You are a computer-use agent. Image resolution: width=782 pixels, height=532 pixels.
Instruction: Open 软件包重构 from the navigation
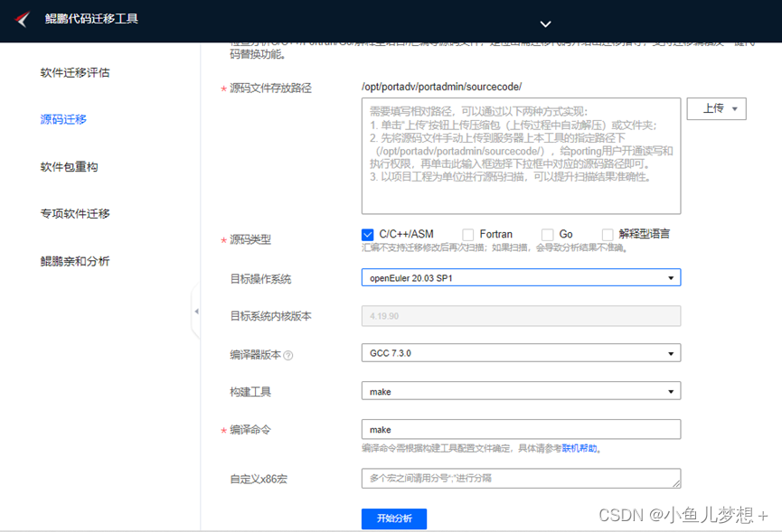tap(68, 165)
